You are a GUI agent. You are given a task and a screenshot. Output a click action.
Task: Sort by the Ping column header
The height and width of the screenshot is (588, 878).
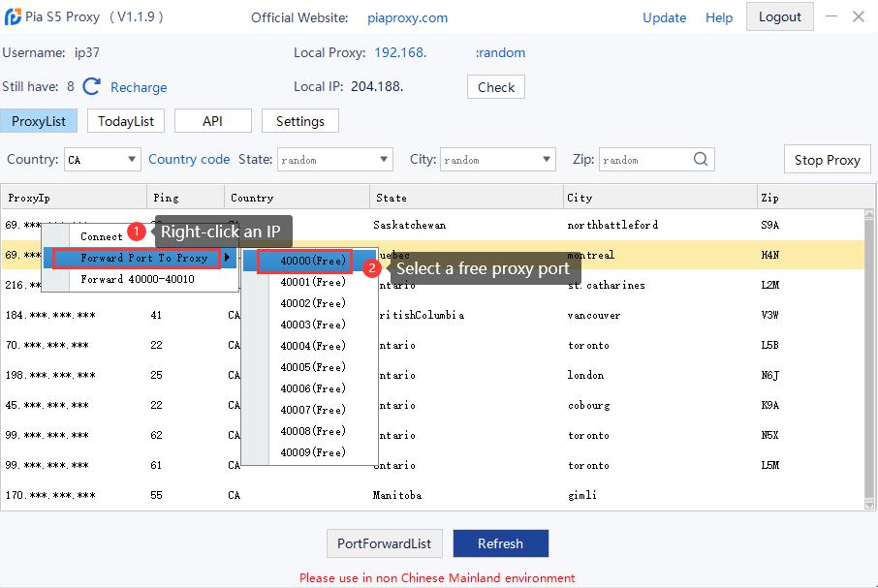(x=185, y=198)
